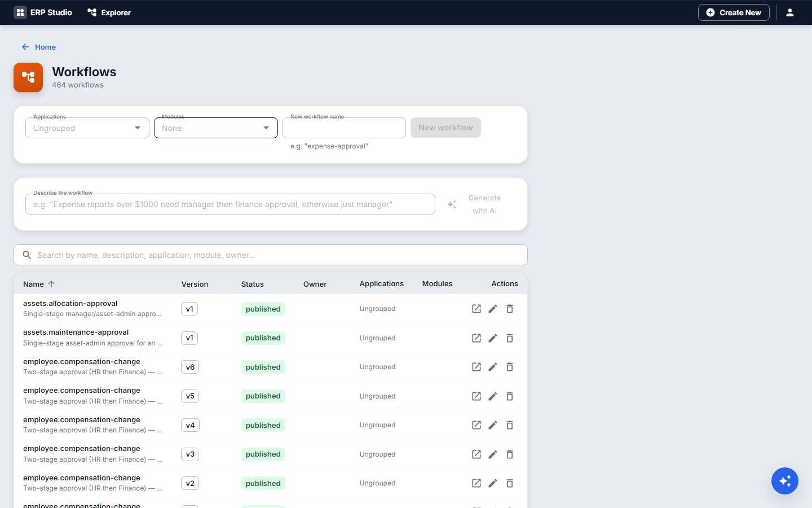Open the user account icon
The height and width of the screenshot is (508, 812).
790,12
